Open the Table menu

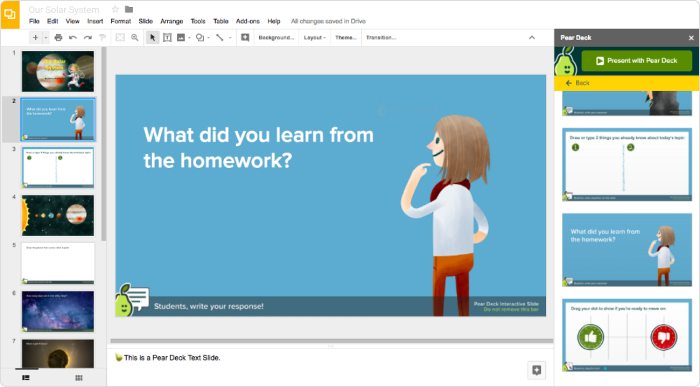(221, 21)
